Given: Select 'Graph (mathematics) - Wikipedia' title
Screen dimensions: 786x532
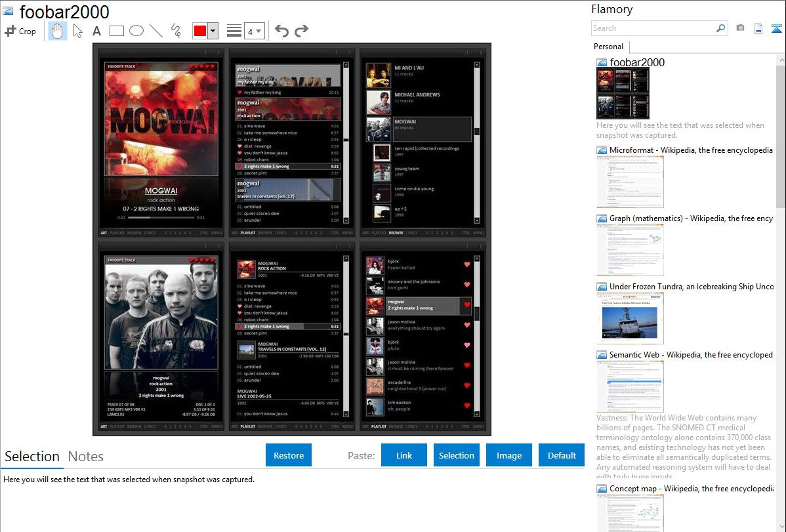Looking at the screenshot, I should point(692,218).
